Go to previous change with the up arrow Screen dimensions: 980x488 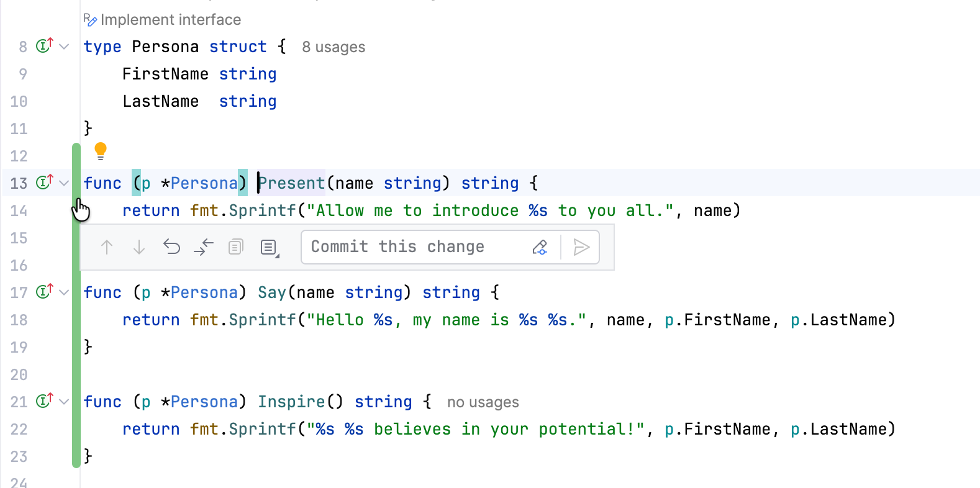(107, 247)
